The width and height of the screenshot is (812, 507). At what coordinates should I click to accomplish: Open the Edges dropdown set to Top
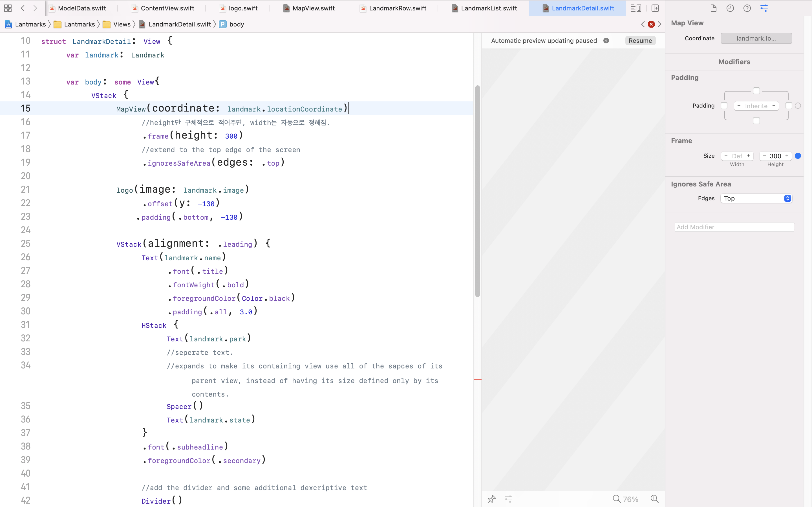coord(756,198)
